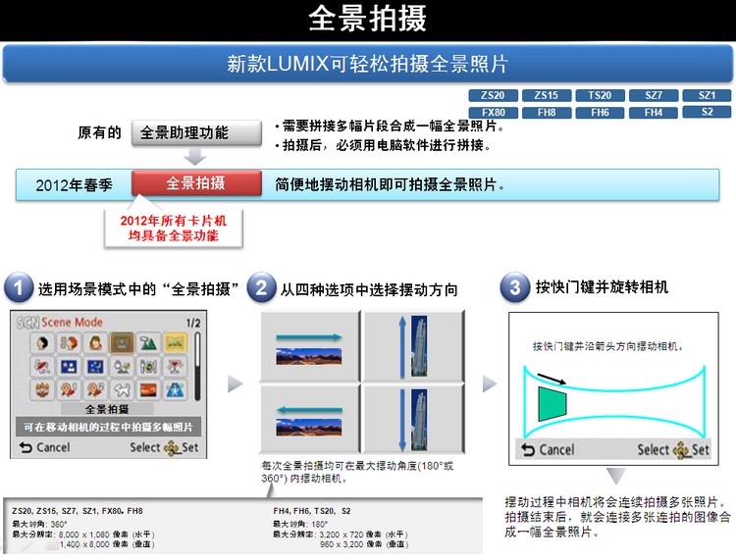Click the FH6 model tag
Screen dimensions: 736x560
tap(600, 113)
